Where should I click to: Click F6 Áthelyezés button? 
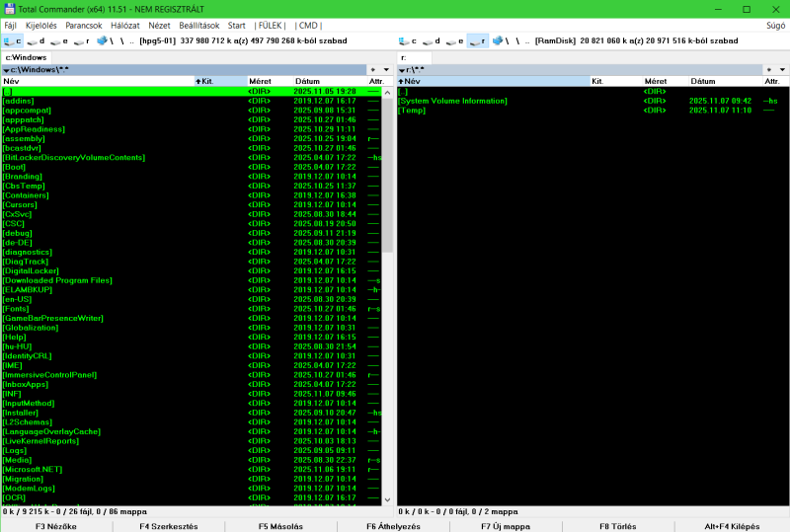[393, 526]
